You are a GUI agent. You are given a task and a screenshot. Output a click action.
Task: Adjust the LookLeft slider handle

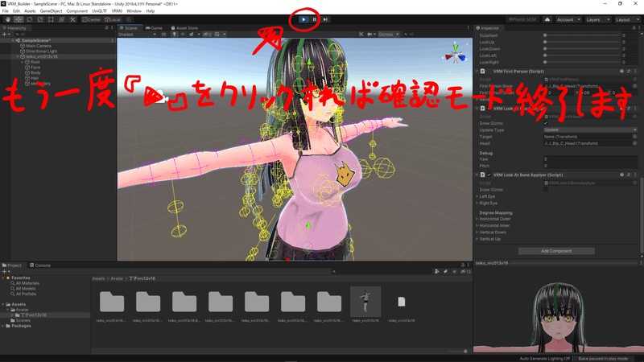(x=545, y=56)
